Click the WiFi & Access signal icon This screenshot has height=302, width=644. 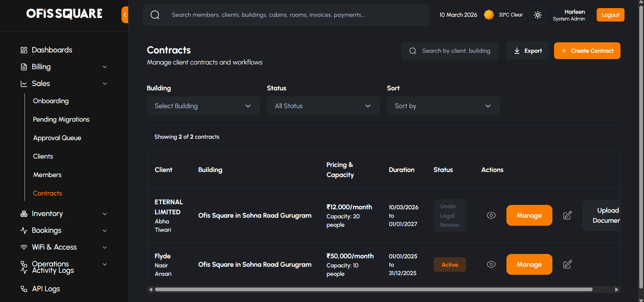pyautogui.click(x=24, y=247)
